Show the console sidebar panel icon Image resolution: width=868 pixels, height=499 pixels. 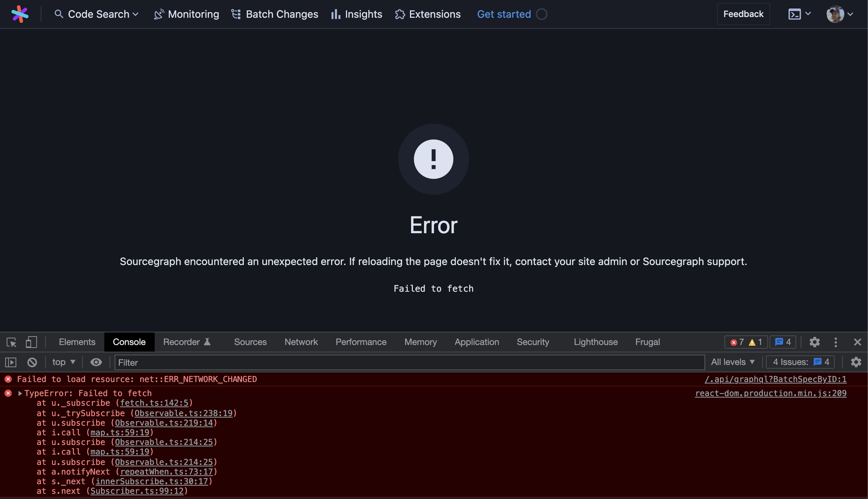[11, 362]
